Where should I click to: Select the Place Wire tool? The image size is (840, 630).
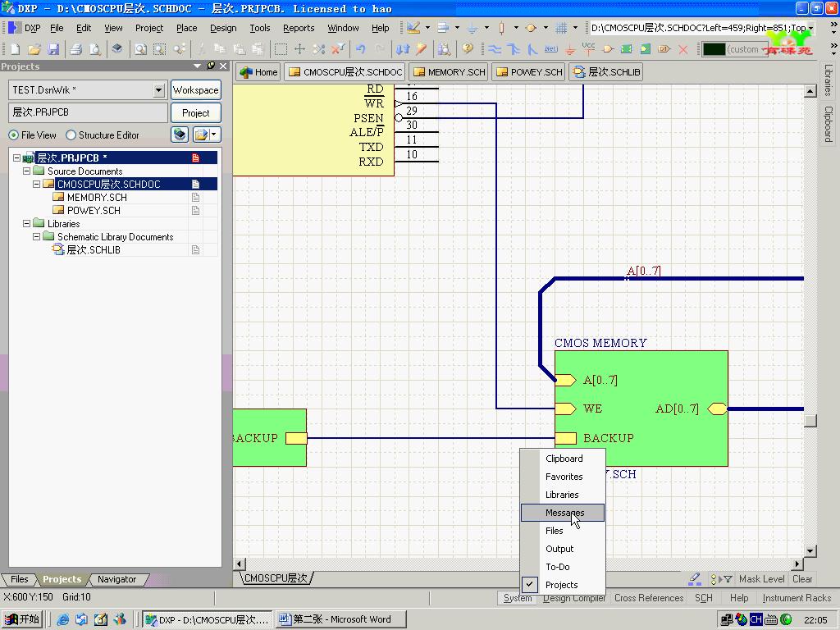tap(495, 49)
